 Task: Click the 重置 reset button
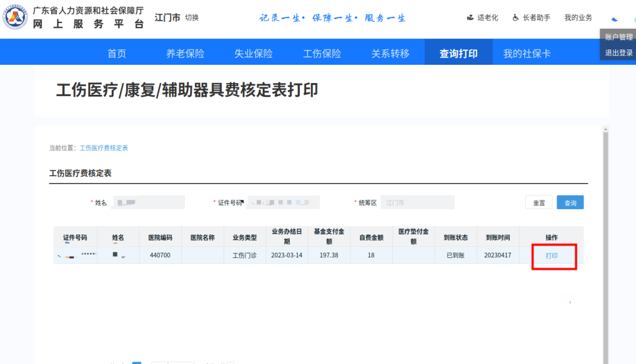(x=538, y=201)
